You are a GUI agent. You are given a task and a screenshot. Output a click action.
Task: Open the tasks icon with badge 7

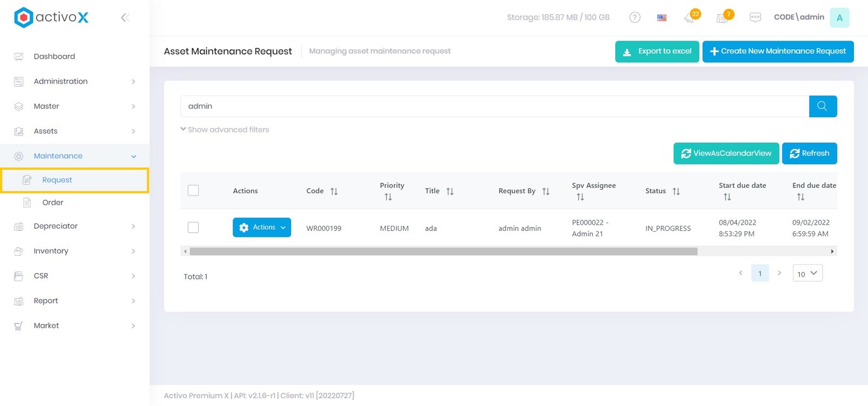pyautogui.click(x=723, y=17)
